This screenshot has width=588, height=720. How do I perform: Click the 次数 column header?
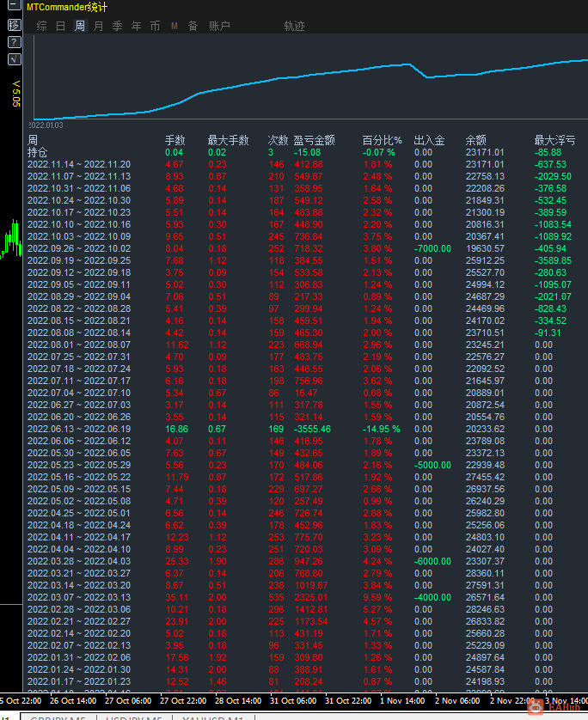click(278, 140)
